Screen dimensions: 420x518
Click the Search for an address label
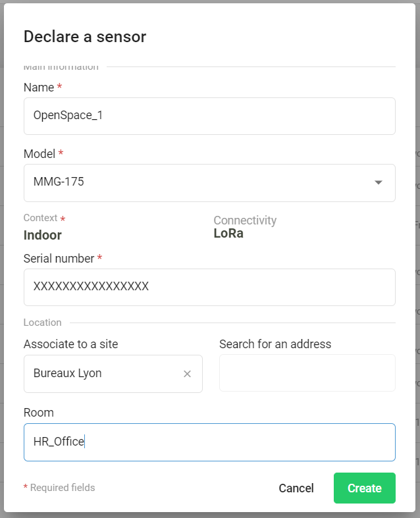tap(275, 344)
